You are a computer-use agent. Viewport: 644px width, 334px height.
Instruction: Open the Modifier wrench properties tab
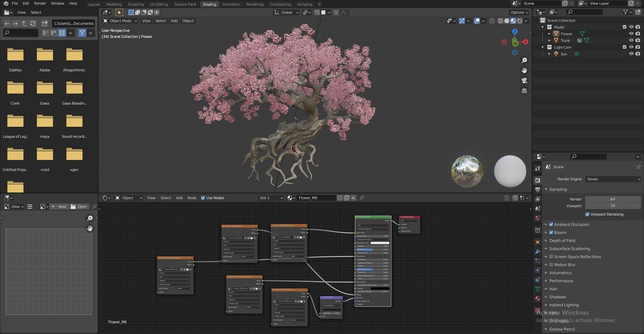point(538,252)
